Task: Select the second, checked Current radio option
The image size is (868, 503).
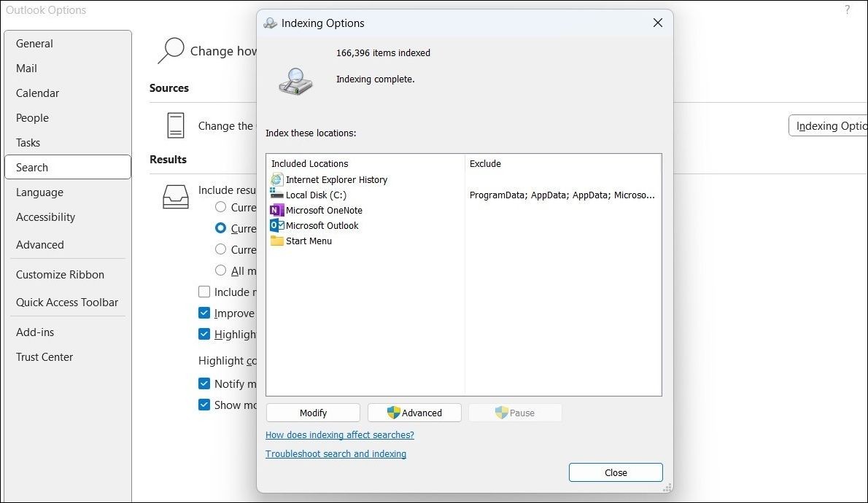Action: [x=220, y=228]
